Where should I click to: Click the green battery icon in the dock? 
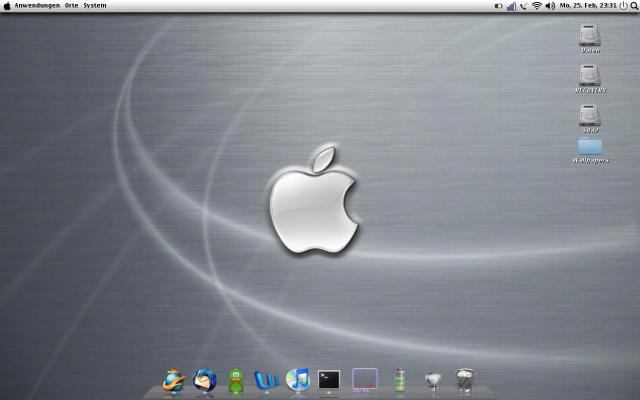[x=400, y=380]
